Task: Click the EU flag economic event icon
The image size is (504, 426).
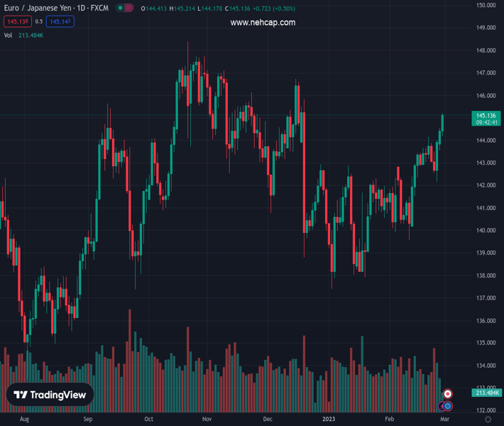Action: (x=448, y=406)
